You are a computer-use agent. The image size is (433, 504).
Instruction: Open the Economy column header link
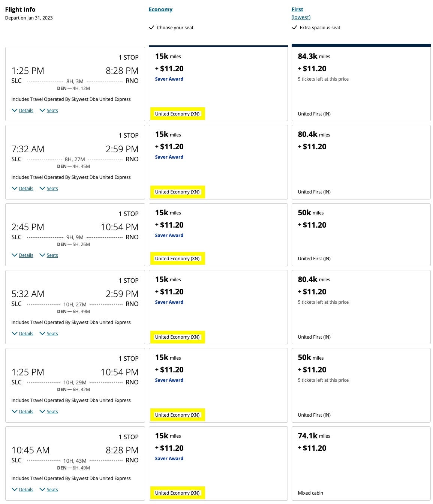[x=160, y=9]
